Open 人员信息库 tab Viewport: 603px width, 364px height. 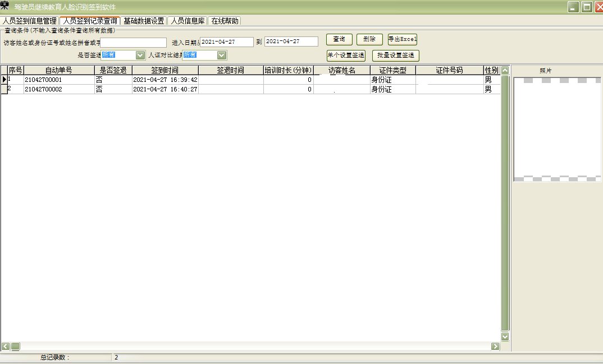coord(188,21)
